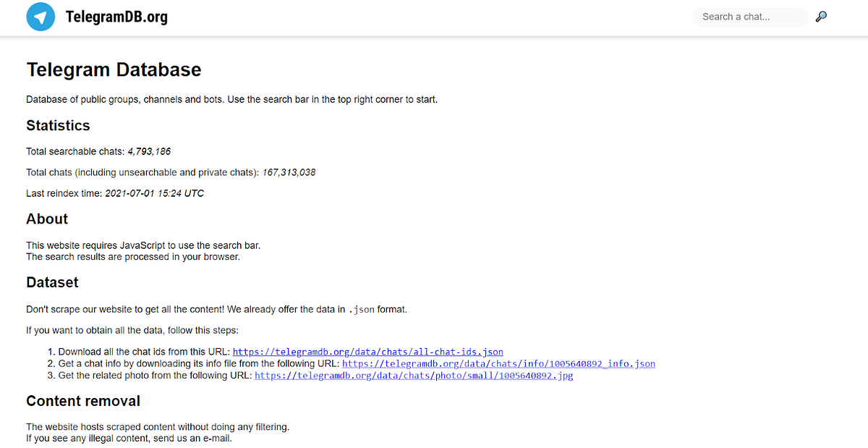868x448 pixels.
Task: Open the TelegramDB.org site title
Action: click(x=116, y=17)
